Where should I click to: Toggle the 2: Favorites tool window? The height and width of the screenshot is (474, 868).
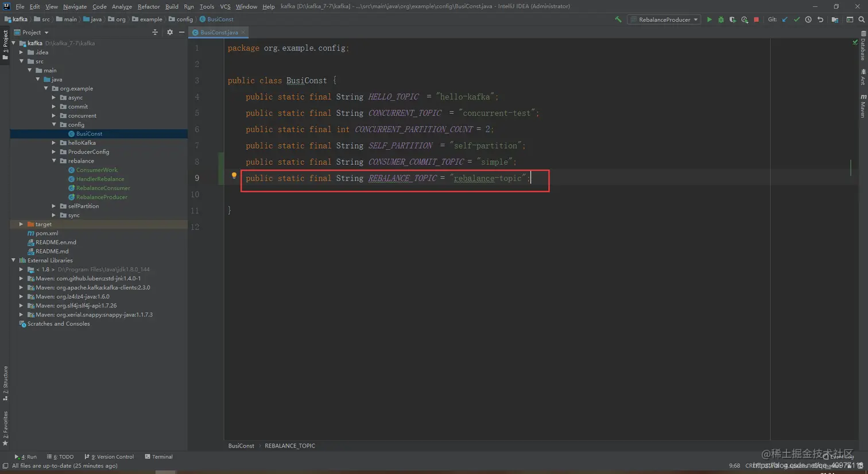point(5,429)
